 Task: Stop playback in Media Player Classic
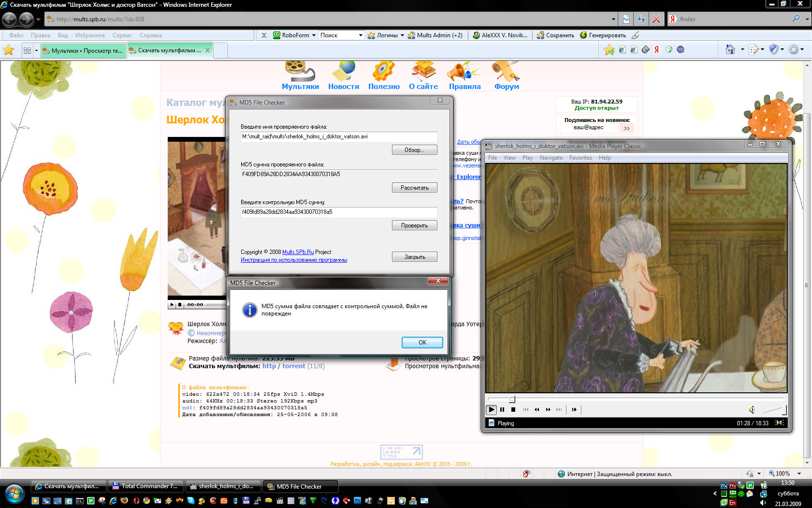(x=513, y=410)
